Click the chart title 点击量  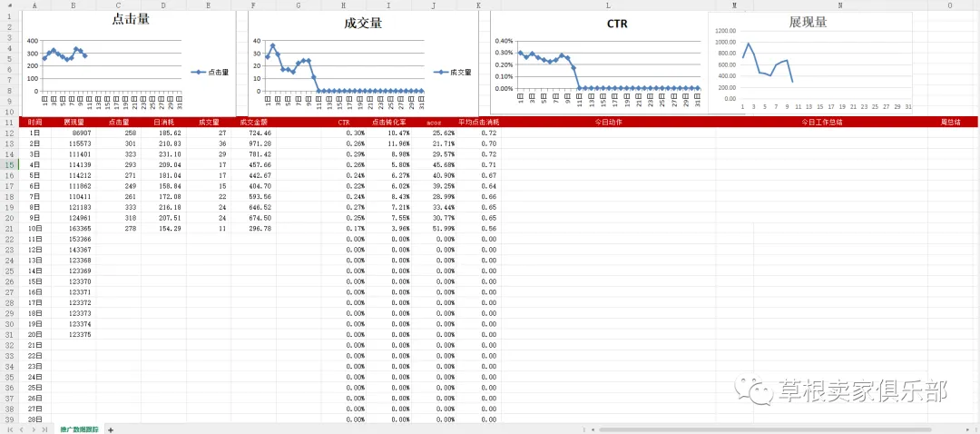(x=131, y=19)
